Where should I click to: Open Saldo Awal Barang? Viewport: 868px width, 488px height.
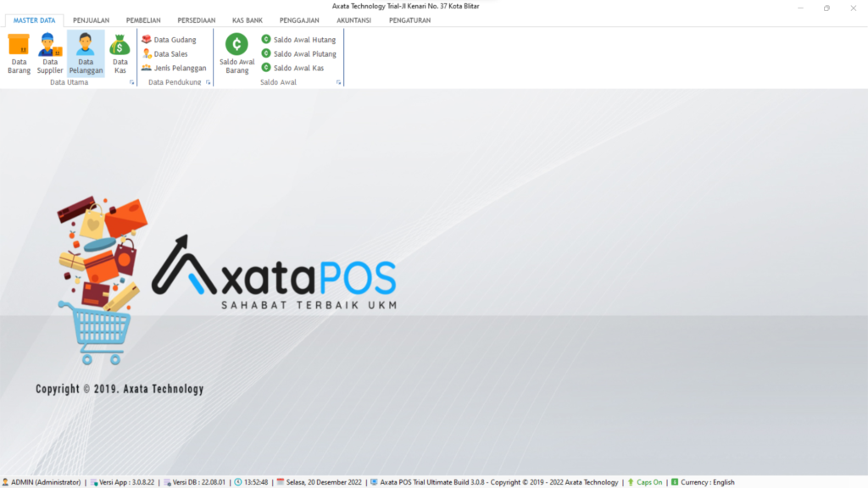click(x=237, y=53)
